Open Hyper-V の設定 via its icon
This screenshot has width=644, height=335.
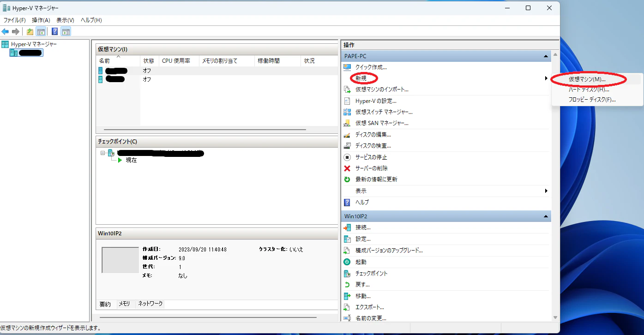[x=347, y=101]
